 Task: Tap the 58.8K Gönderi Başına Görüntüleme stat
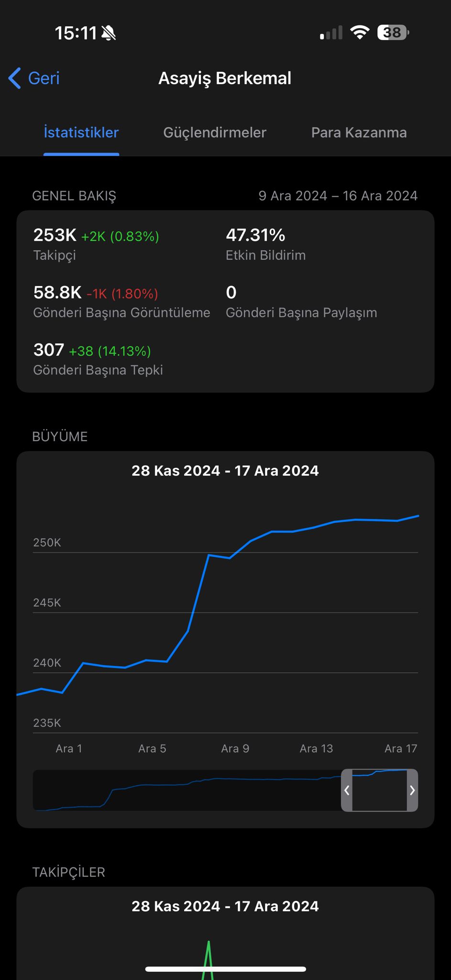pyautogui.click(x=121, y=301)
